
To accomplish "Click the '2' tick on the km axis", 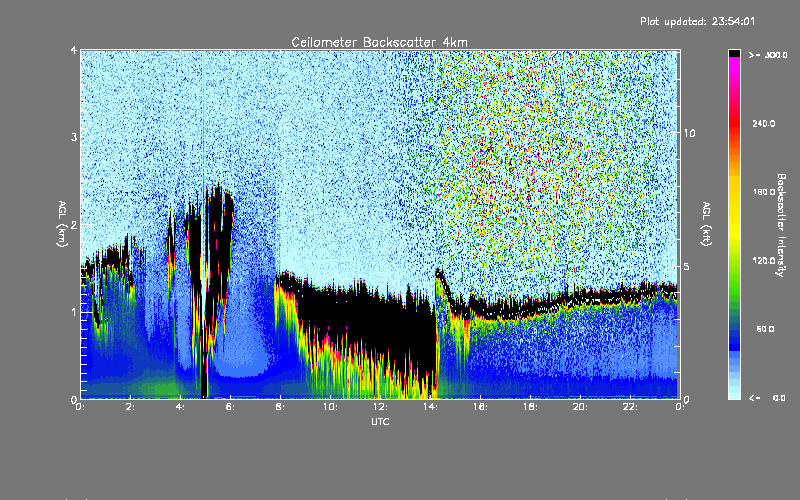I will 74,224.
